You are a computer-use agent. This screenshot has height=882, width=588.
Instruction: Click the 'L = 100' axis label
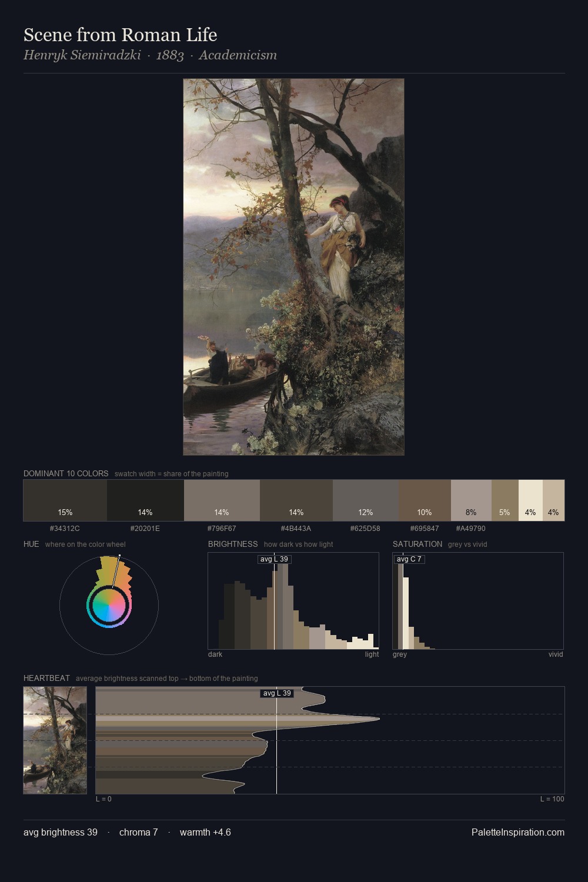pyautogui.click(x=552, y=799)
